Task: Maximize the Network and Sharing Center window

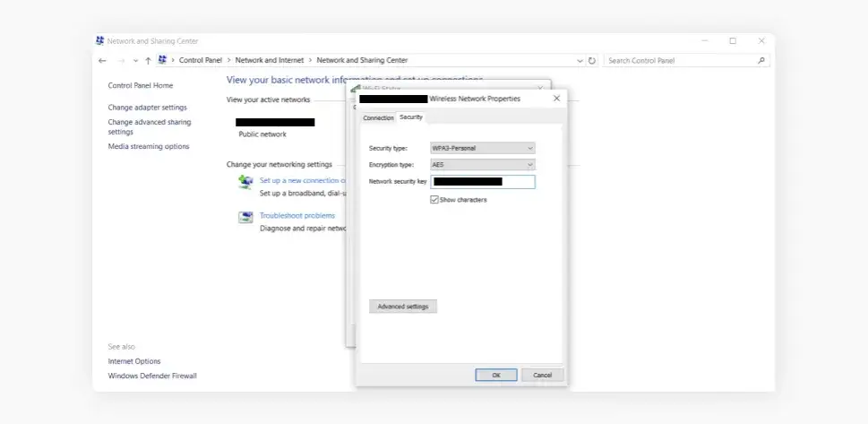Action: (x=733, y=41)
